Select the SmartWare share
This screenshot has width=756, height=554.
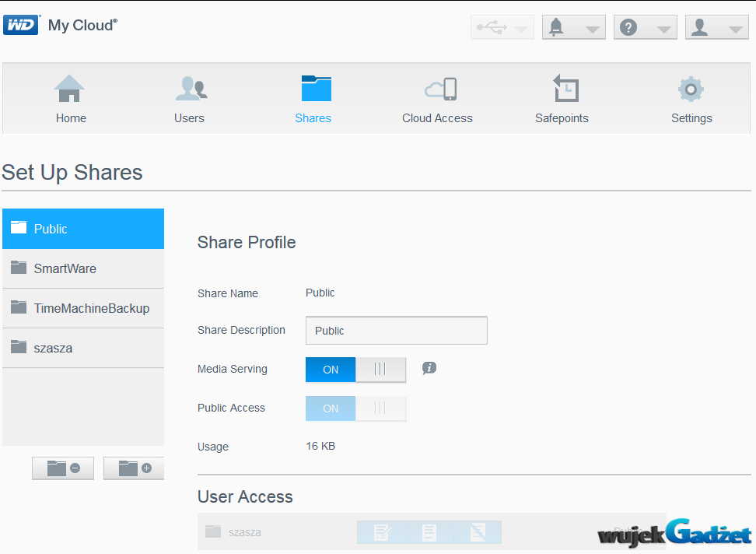coord(83,268)
